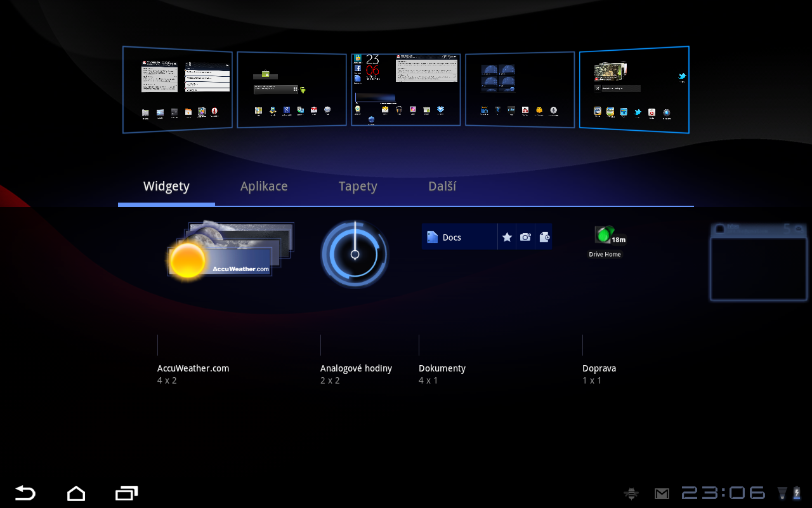
Task: Open the Gmail notification envelope icon
Action: (662, 493)
